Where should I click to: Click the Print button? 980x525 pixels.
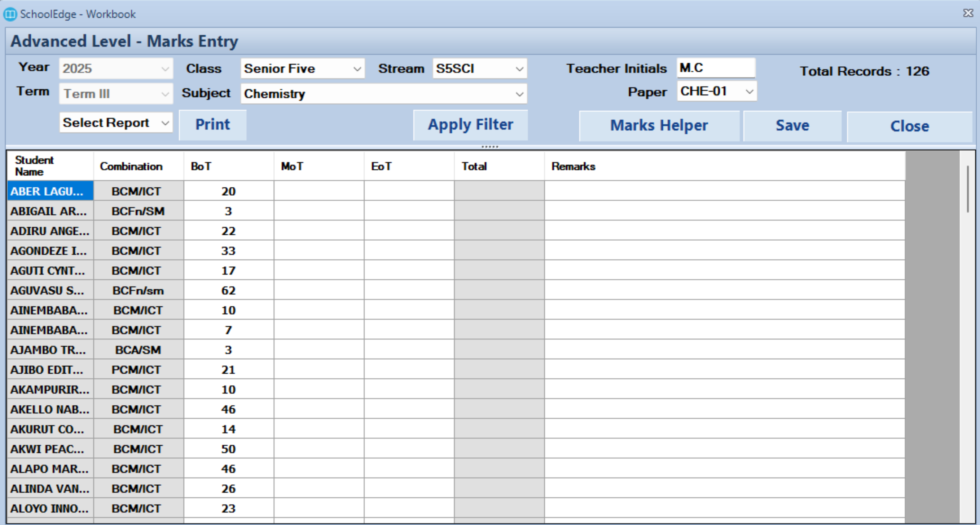[x=212, y=125]
